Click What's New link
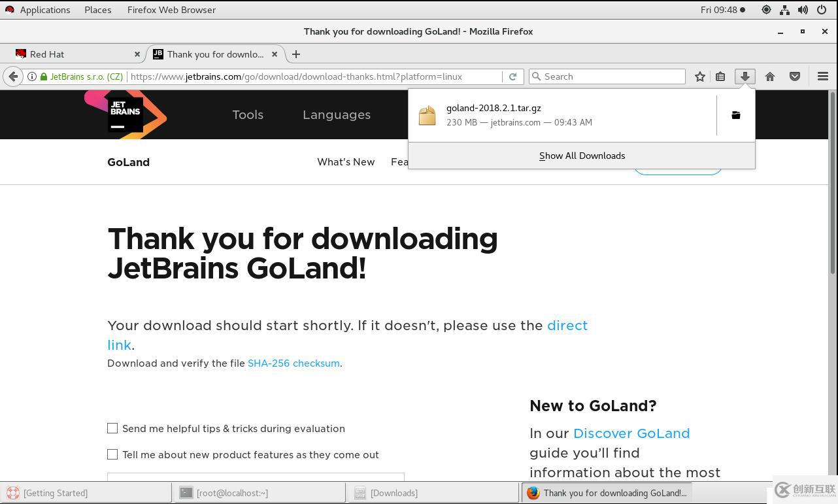 [x=346, y=162]
